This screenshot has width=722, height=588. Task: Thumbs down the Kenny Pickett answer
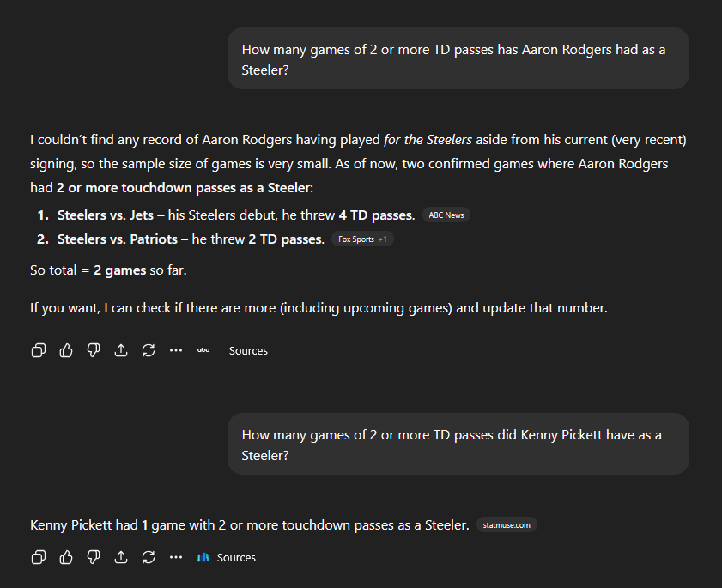click(x=94, y=557)
